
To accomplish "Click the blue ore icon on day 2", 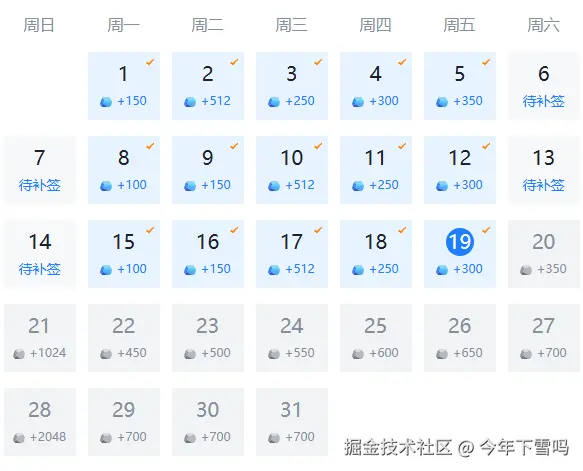I will pos(190,101).
